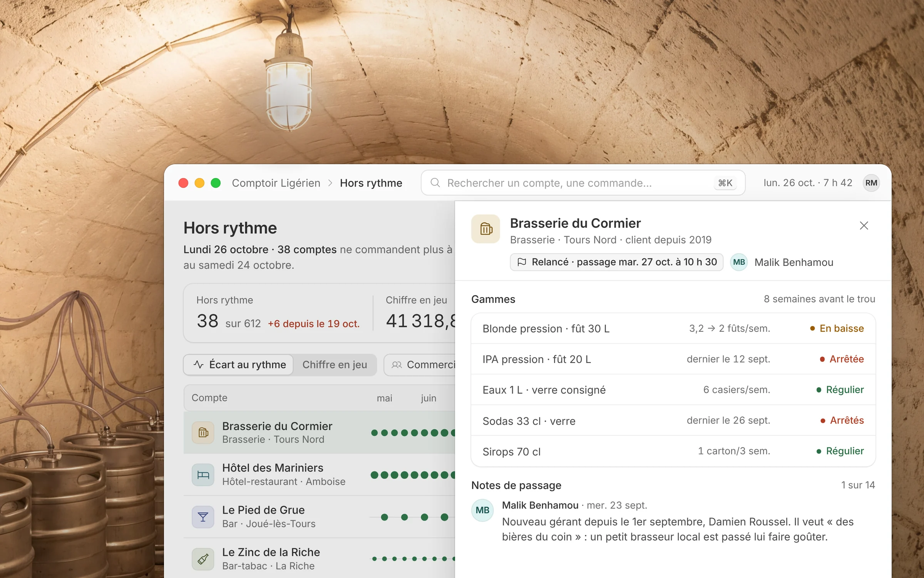Click the mai column header
The image size is (924, 578).
click(x=384, y=398)
